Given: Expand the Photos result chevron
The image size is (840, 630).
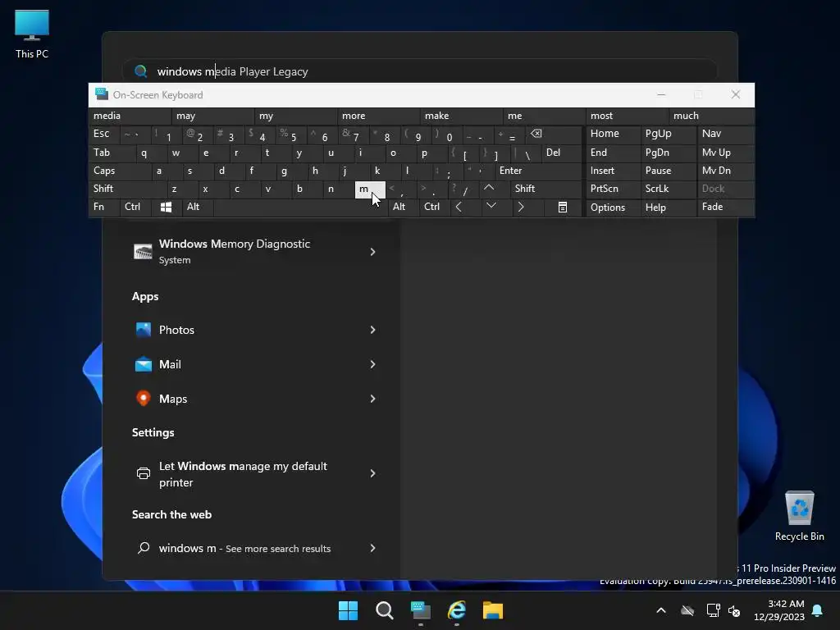Looking at the screenshot, I should pyautogui.click(x=373, y=330).
